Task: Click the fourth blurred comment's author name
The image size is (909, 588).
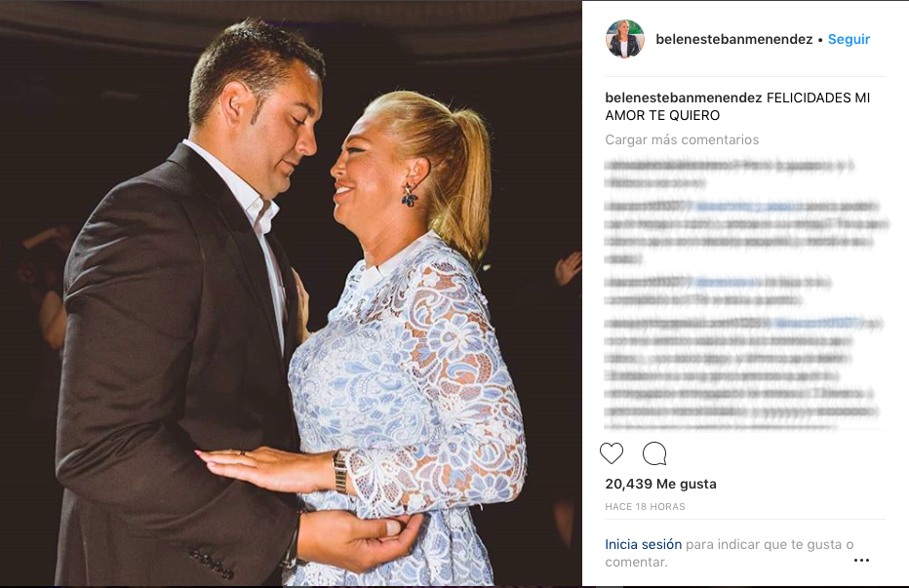Action: click(688, 323)
